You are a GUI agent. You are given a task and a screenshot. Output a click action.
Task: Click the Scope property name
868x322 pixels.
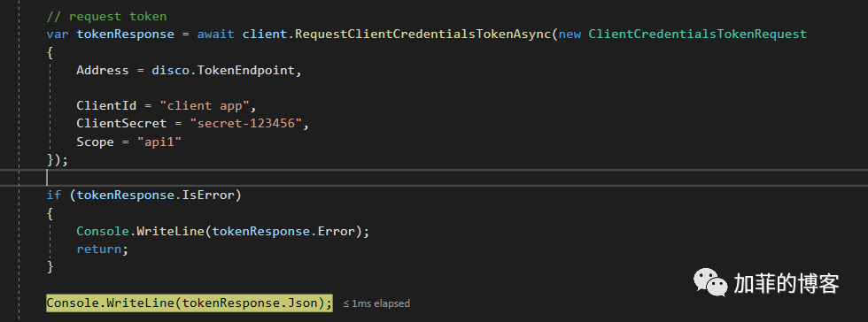coord(95,142)
